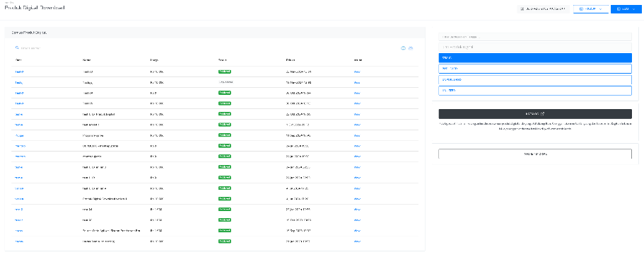Click the external-link icon on the dark Katalog button
This screenshot has height=267, width=644.
(x=542, y=114)
